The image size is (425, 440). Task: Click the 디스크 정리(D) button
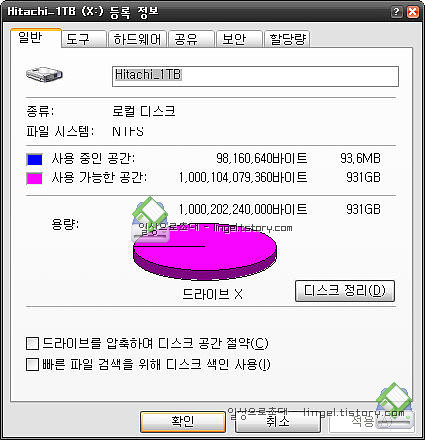(345, 291)
